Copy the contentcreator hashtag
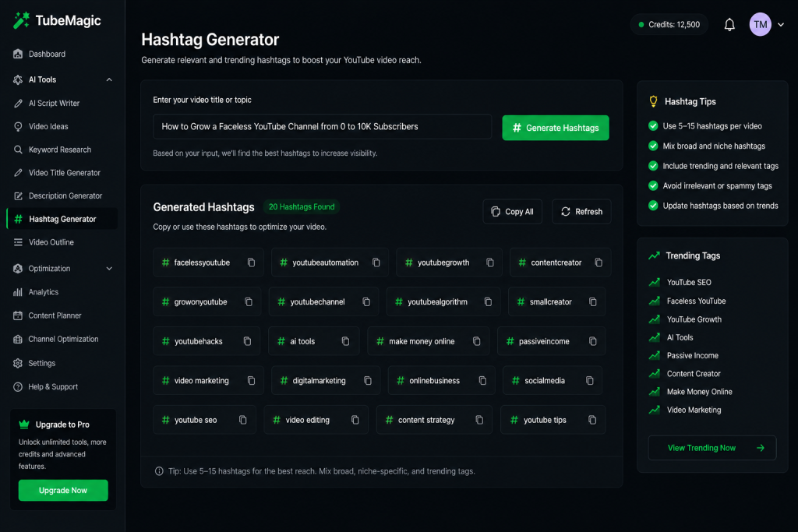This screenshot has height=532, width=798. tap(598, 262)
